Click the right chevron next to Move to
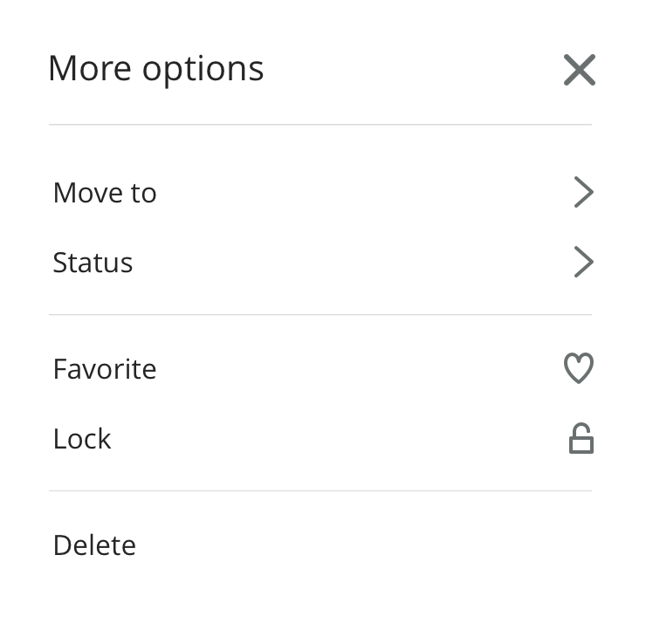 coord(583,192)
